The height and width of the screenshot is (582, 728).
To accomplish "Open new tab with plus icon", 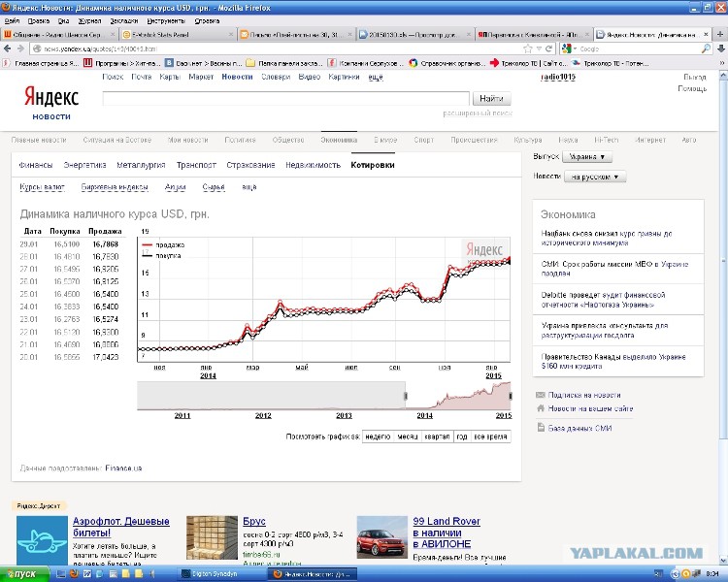I will pyautogui.click(x=720, y=34).
